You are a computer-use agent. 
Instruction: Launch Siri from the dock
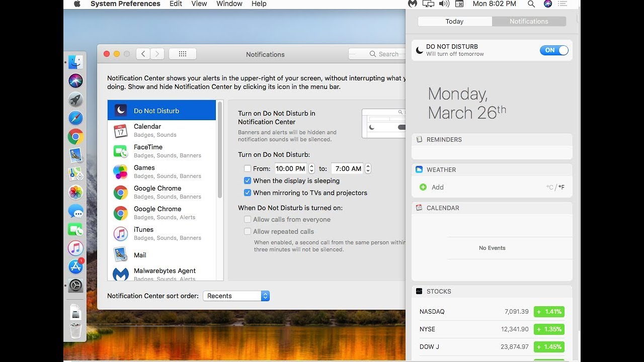coord(75,81)
